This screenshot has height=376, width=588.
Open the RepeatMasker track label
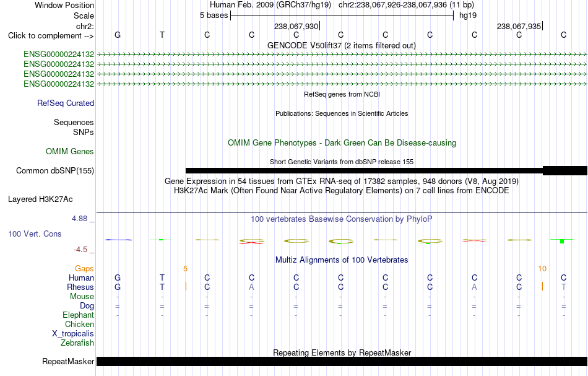point(68,361)
